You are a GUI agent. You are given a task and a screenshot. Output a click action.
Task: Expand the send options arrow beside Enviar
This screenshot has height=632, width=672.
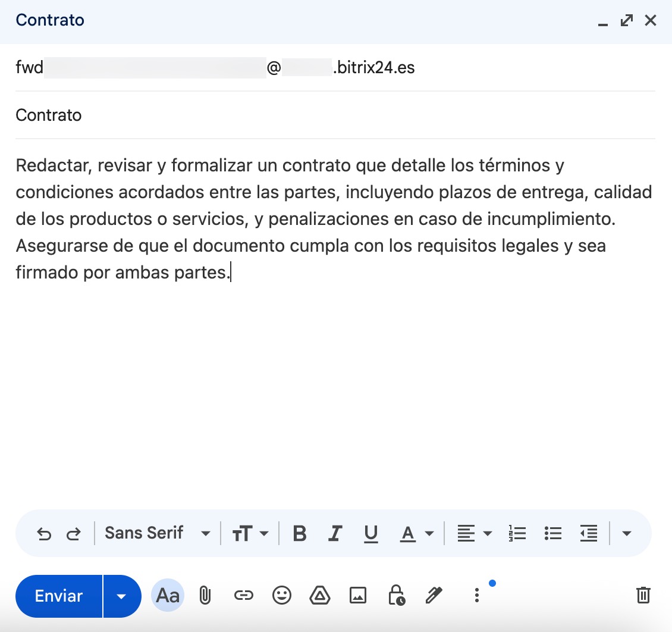click(122, 596)
